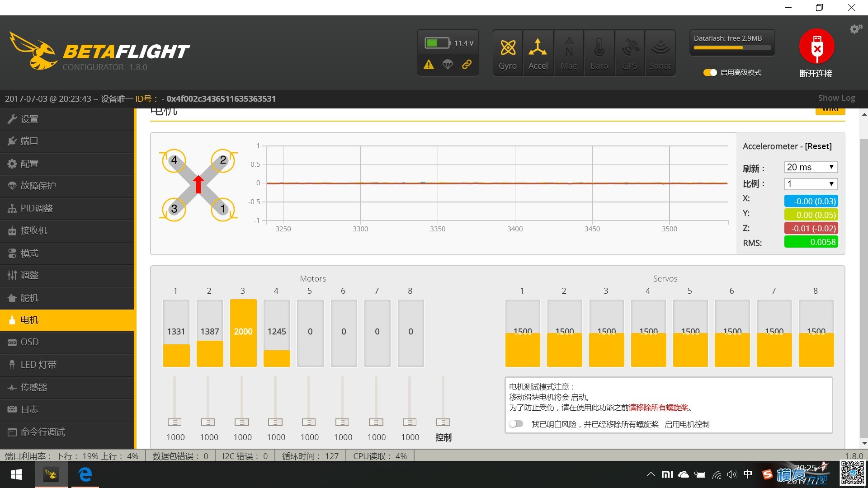This screenshot has height=488, width=868.
Task: Click the 断开连接 disconnect label
Action: coord(816,73)
